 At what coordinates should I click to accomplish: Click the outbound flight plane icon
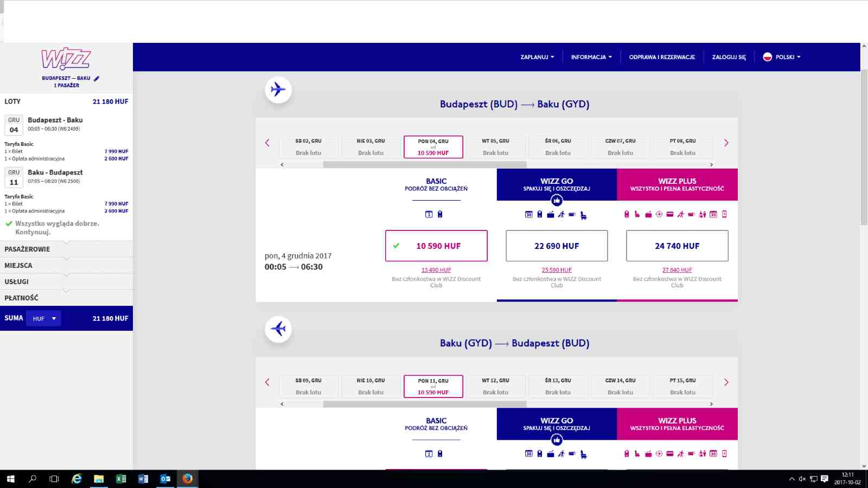tap(278, 89)
